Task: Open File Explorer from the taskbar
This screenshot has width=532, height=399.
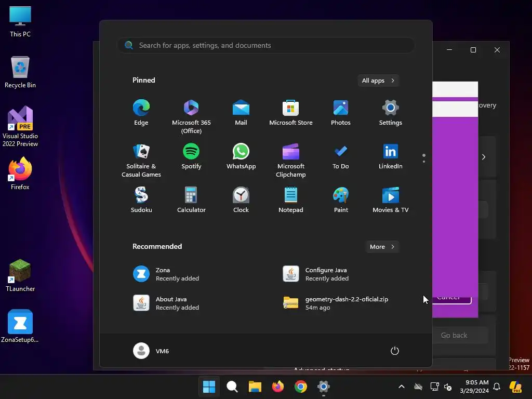Action: tap(255, 387)
